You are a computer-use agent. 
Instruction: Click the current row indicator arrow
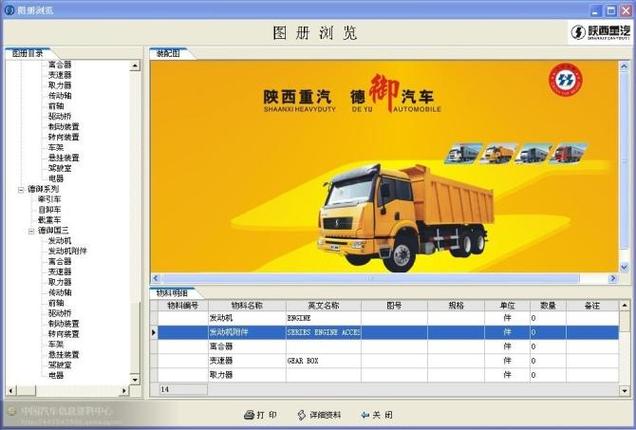(154, 332)
